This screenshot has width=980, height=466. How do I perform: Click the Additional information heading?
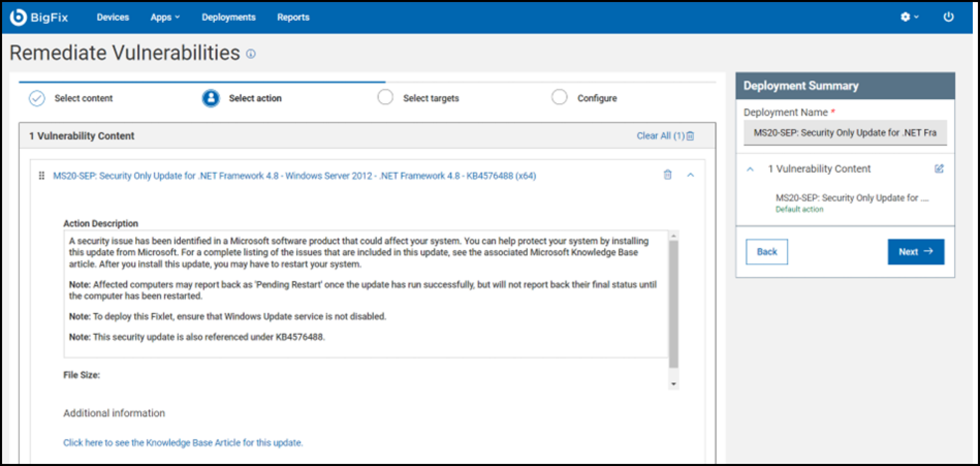pos(114,413)
